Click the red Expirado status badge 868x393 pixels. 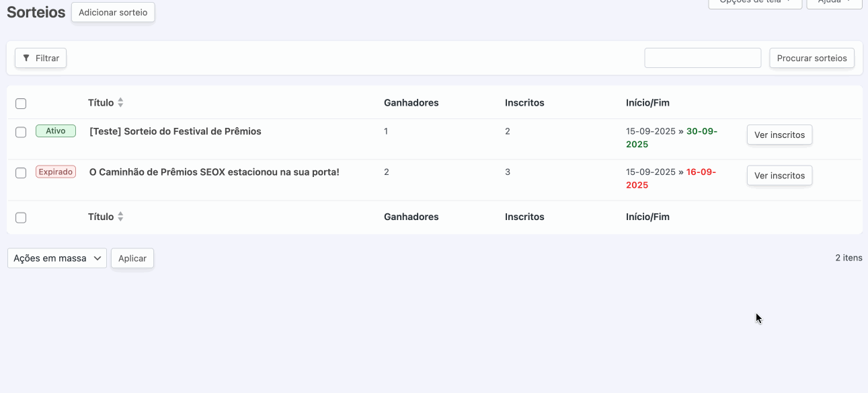coord(56,172)
